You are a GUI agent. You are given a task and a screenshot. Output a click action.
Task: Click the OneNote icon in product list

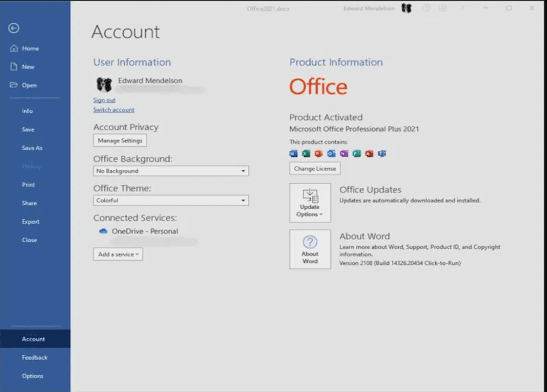pos(344,154)
